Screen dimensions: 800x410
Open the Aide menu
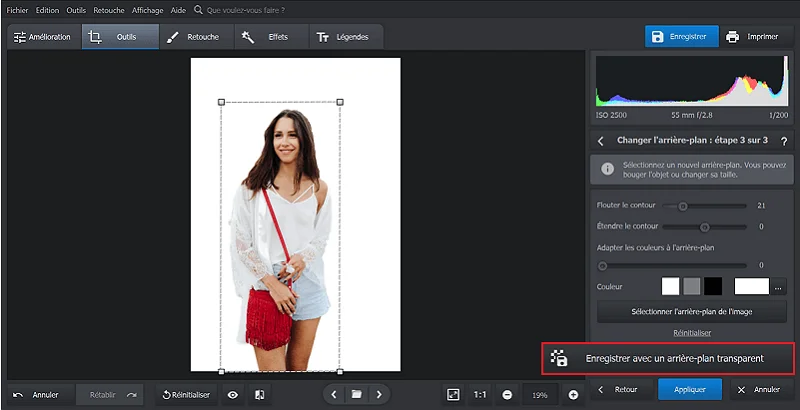[178, 10]
